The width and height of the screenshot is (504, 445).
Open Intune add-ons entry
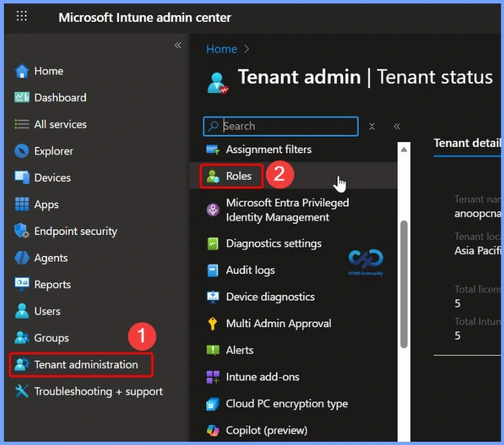click(x=263, y=377)
